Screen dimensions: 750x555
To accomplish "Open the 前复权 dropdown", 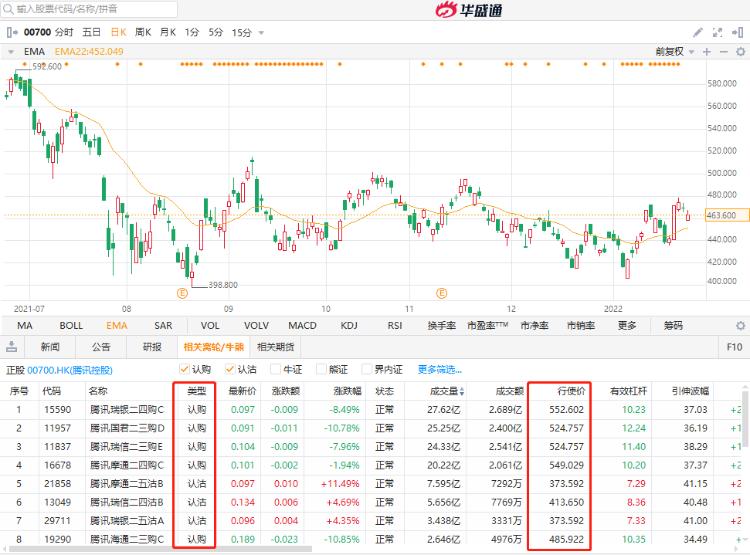I will 673,51.
